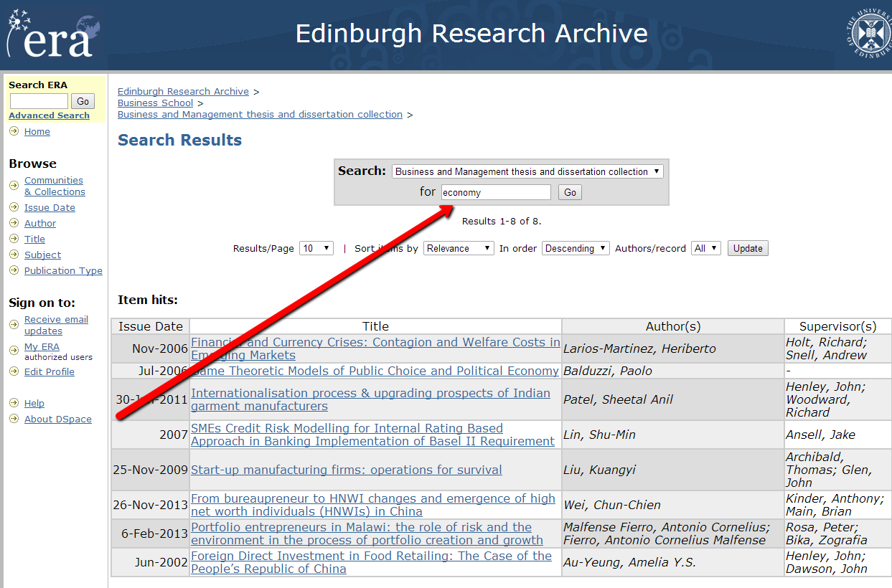Open the In order Descending dropdown
Screen dimensions: 892x588
576,248
